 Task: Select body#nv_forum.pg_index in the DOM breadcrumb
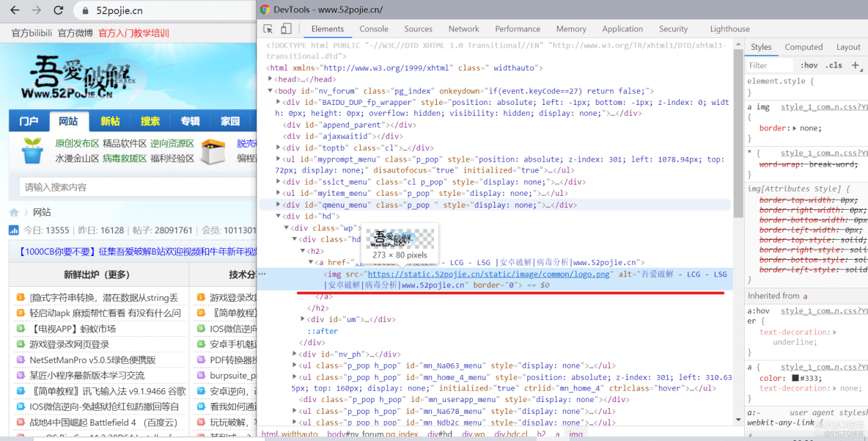tap(372, 434)
